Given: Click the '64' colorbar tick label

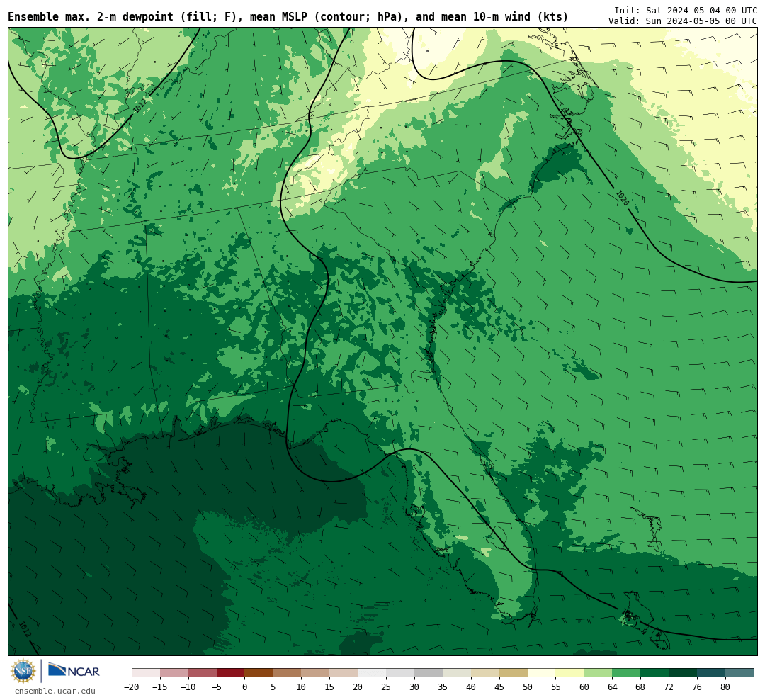Looking at the screenshot, I should tap(613, 687).
